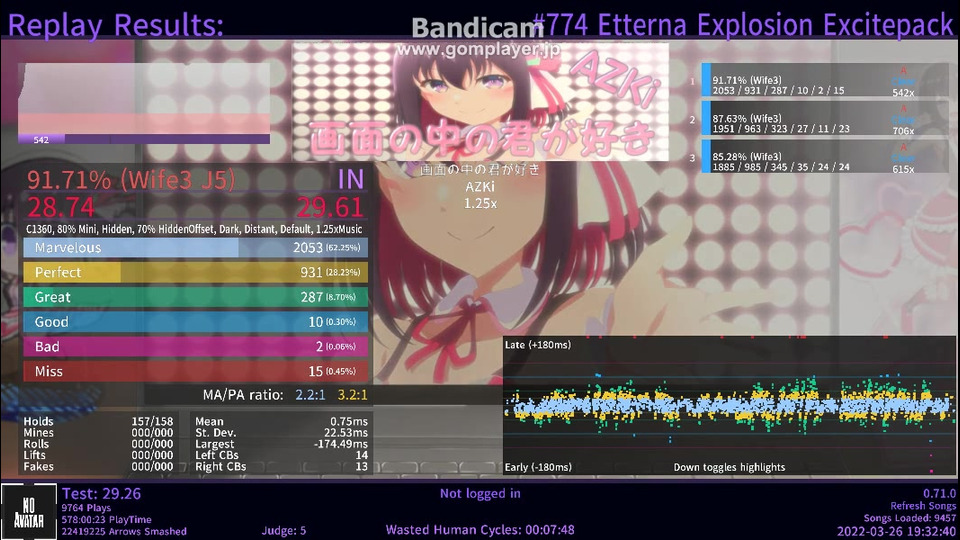Image resolution: width=960 pixels, height=540 pixels.
Task: Click the 0.71.0 version number
Action: (x=939, y=493)
